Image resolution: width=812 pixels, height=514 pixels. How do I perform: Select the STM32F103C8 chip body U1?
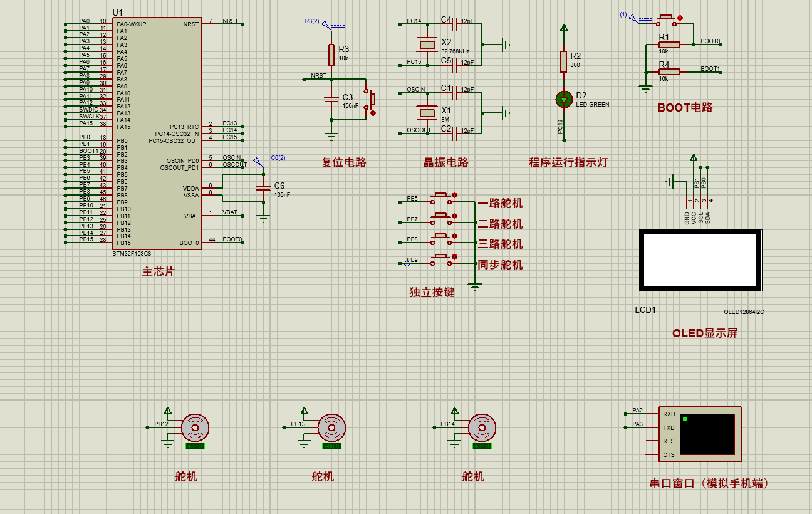[157, 133]
